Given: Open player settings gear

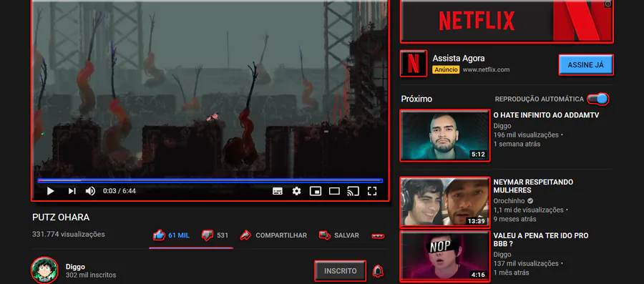Looking at the screenshot, I should (296, 191).
